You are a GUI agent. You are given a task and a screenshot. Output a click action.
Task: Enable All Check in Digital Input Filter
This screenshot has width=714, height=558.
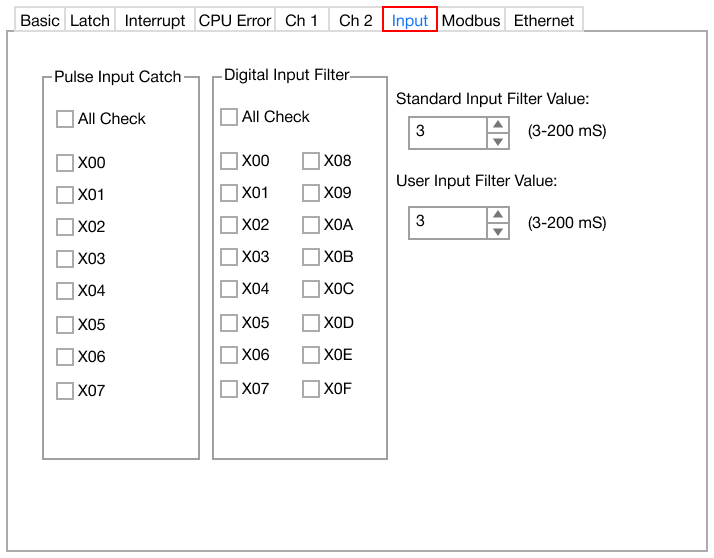tap(229, 117)
